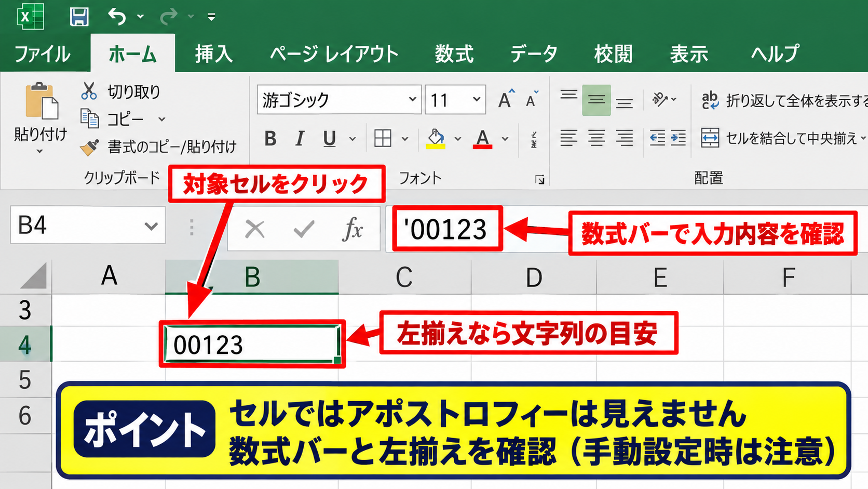Click 切り取り scissors button
Screen dimensions: 868x489
(x=120, y=91)
